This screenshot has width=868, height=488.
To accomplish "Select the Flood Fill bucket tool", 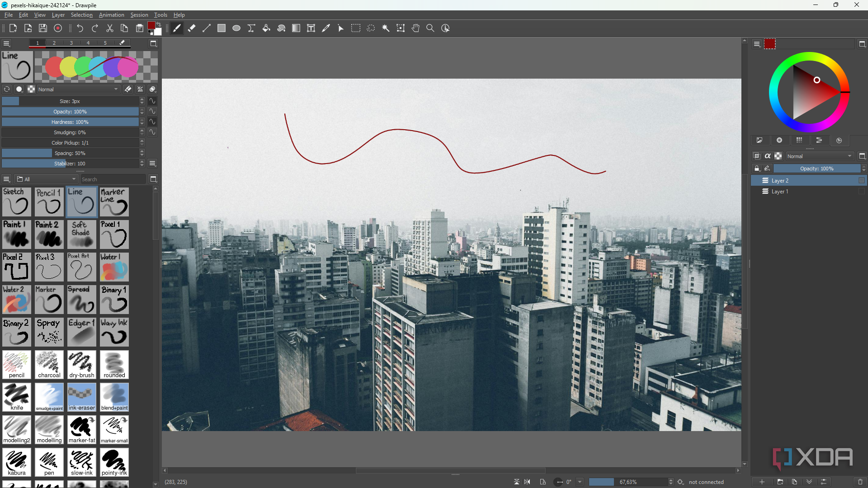I will tap(266, 28).
